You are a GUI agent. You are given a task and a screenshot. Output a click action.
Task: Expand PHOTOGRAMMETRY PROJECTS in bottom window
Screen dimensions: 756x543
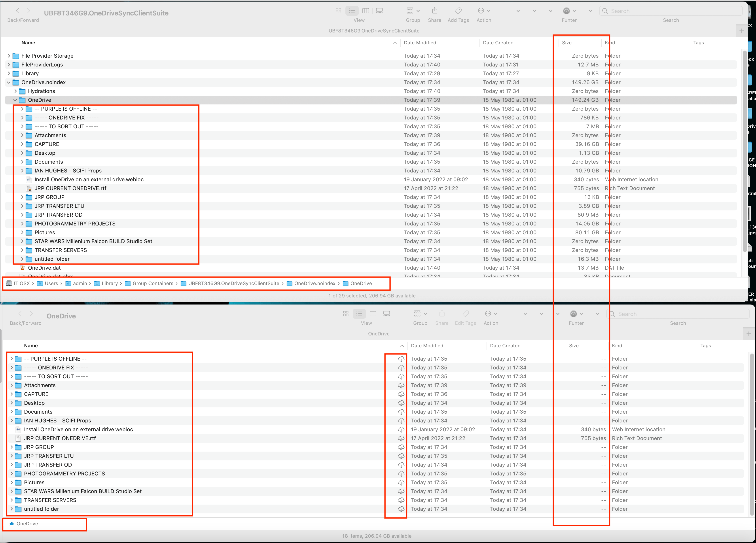pos(12,474)
